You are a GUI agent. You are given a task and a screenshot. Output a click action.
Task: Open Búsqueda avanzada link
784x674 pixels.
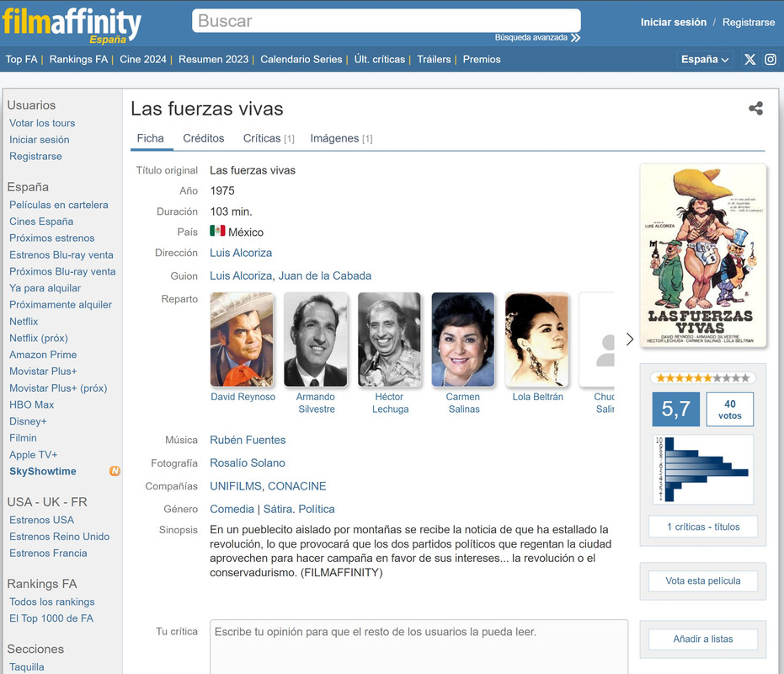click(531, 38)
